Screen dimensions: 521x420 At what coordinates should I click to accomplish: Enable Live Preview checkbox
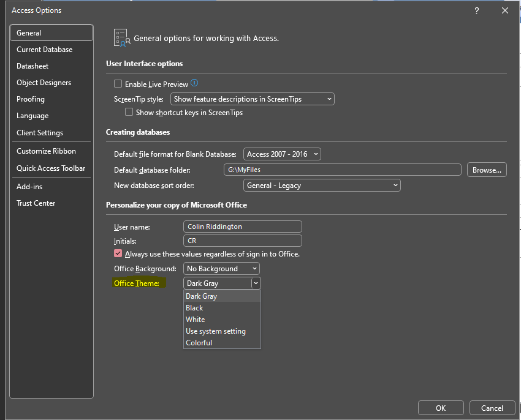tap(118, 84)
